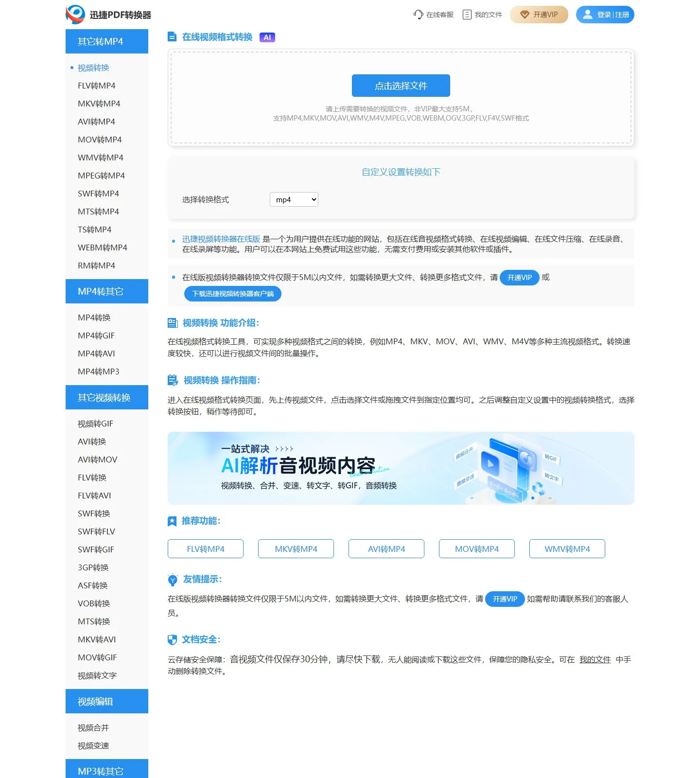
Task: Open MP4转GIF in the sidebar
Action: point(96,336)
